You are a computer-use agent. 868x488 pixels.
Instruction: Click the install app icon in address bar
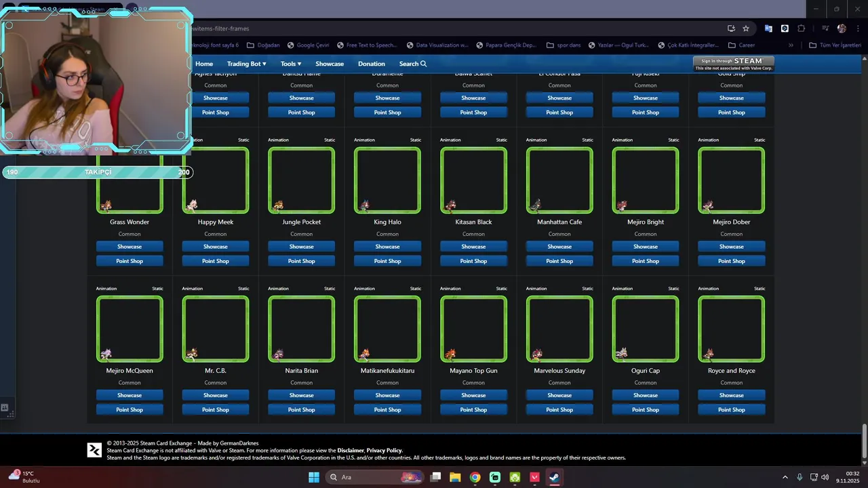pos(731,28)
